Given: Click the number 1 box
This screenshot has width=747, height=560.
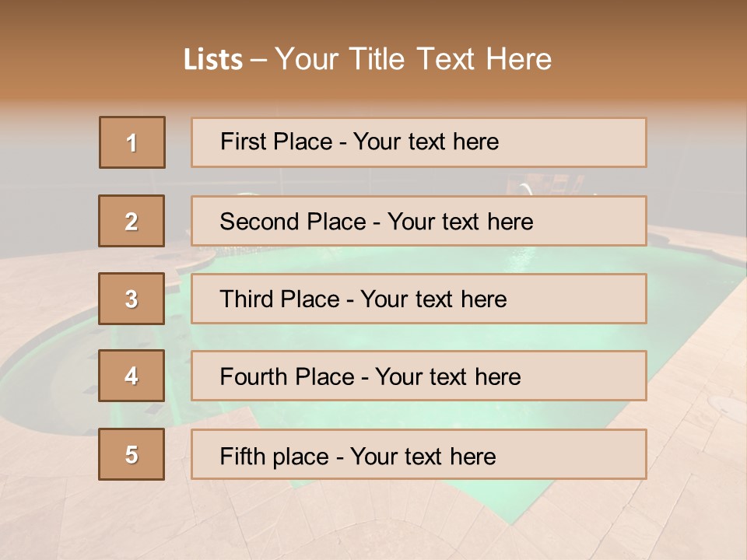Looking at the screenshot, I should coord(132,142).
